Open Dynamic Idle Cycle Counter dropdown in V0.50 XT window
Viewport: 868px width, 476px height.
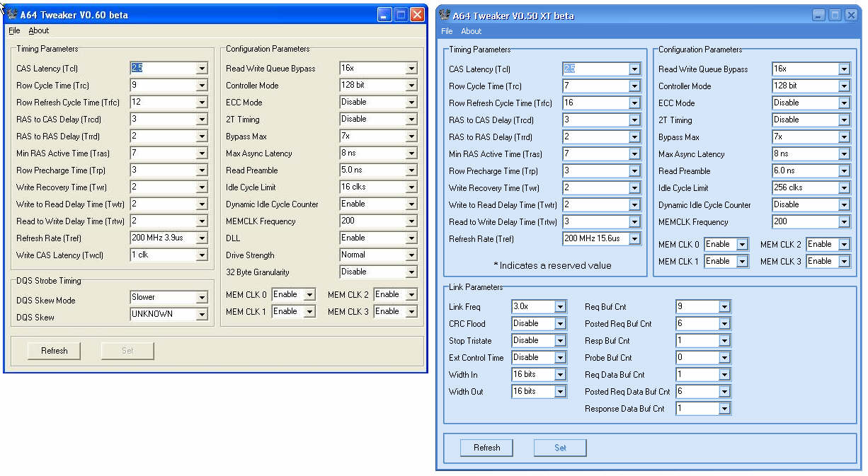pos(844,205)
